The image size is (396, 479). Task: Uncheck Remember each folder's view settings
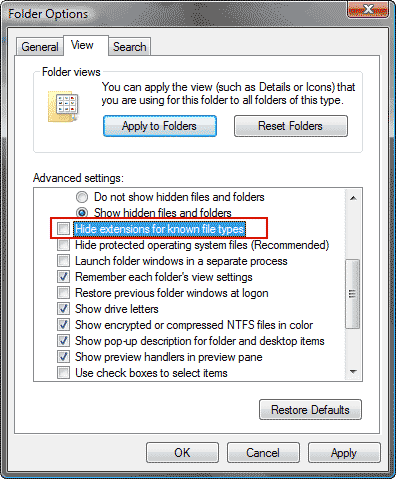pyautogui.click(x=63, y=277)
